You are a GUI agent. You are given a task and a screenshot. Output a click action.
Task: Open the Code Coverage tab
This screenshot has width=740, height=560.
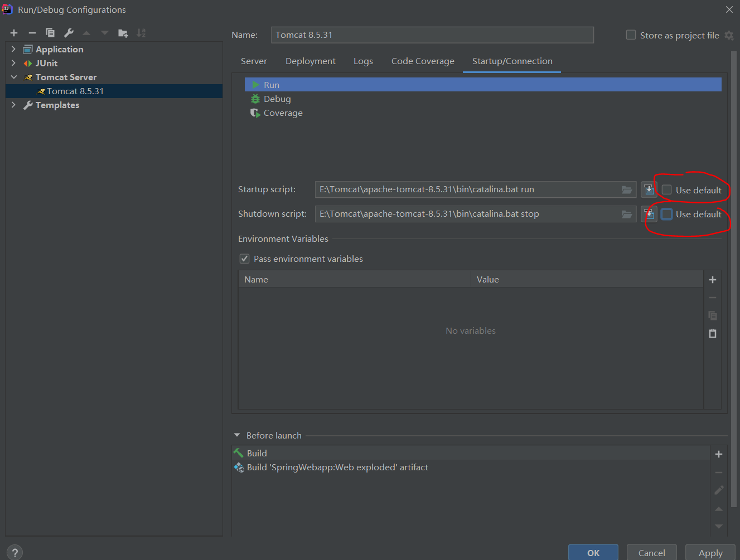[x=423, y=61]
